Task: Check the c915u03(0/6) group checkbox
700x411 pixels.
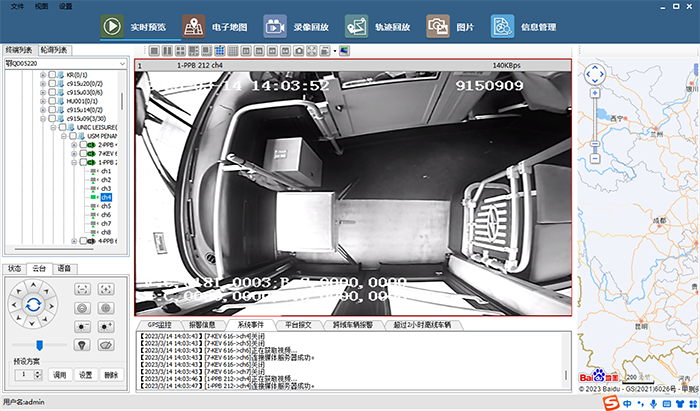Action: click(52, 92)
